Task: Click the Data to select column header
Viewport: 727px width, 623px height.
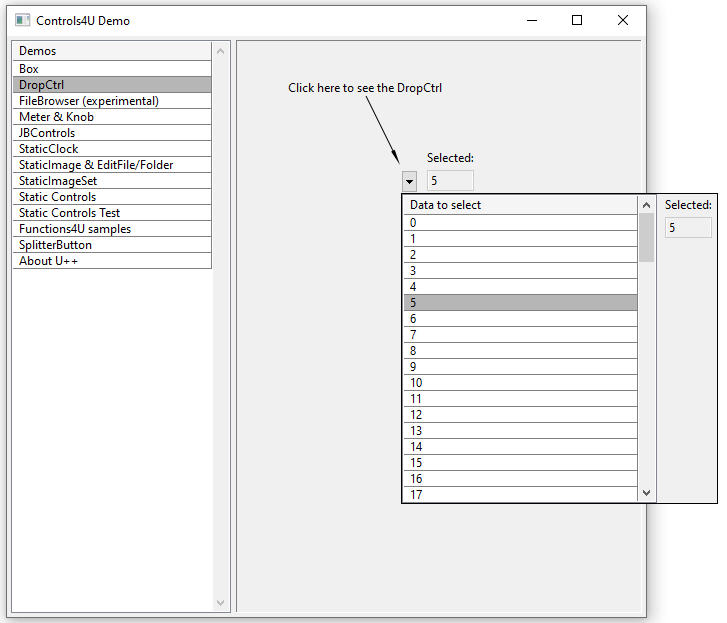Action: tap(520, 205)
